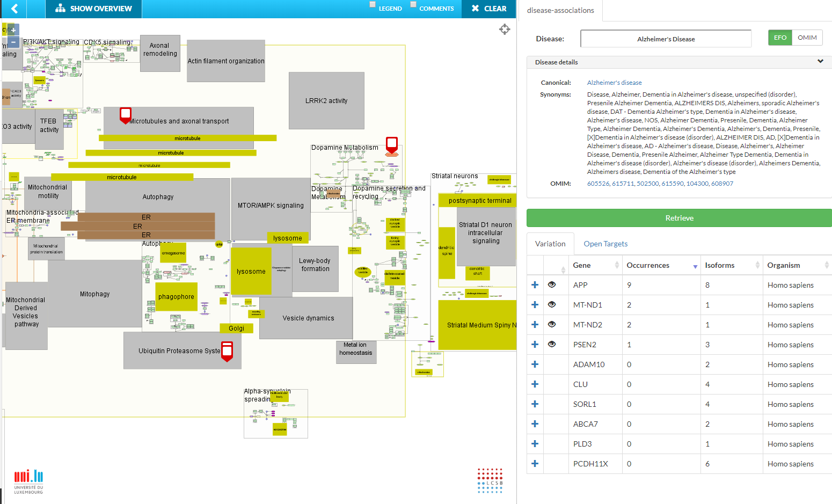Switch to the Open Targets tab

(x=605, y=243)
